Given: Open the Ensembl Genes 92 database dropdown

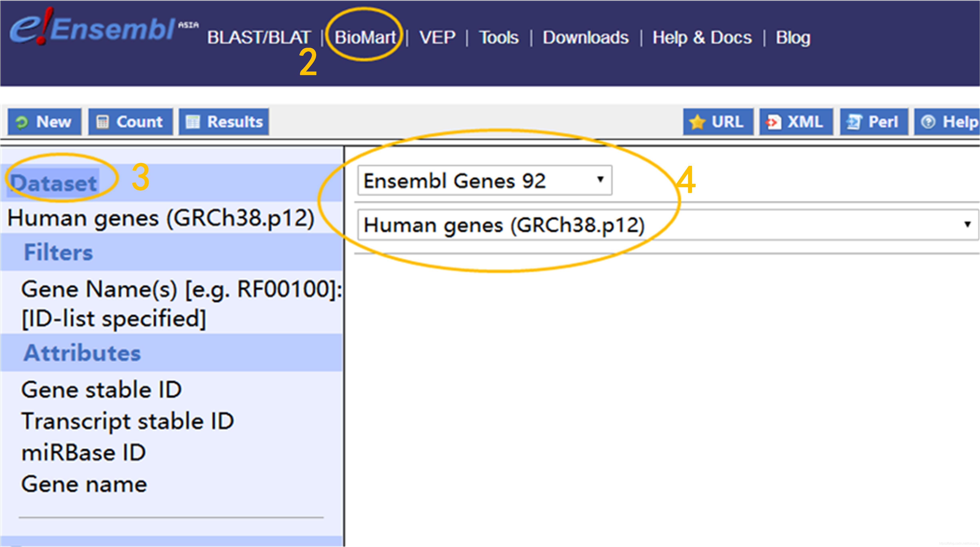Looking at the screenshot, I should point(485,181).
